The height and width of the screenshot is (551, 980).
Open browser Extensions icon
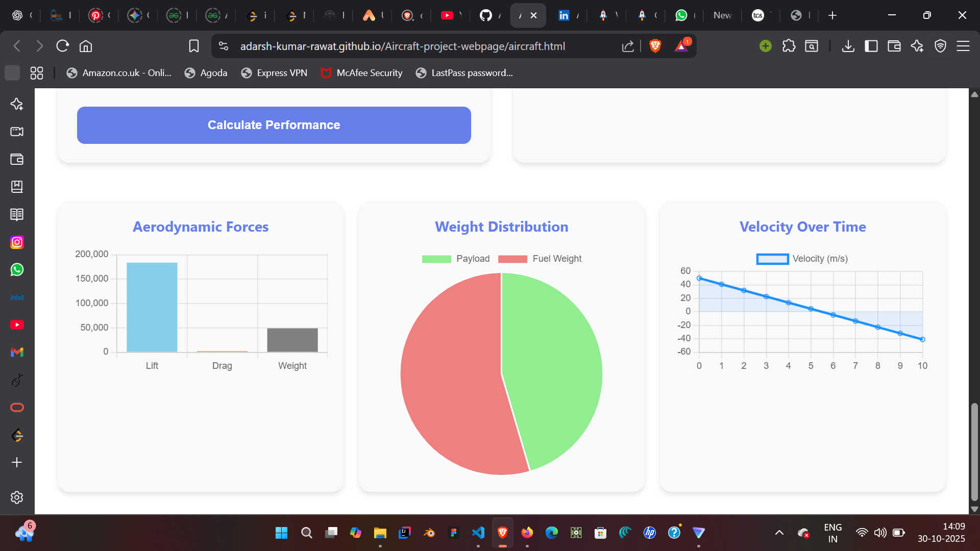[x=789, y=46]
